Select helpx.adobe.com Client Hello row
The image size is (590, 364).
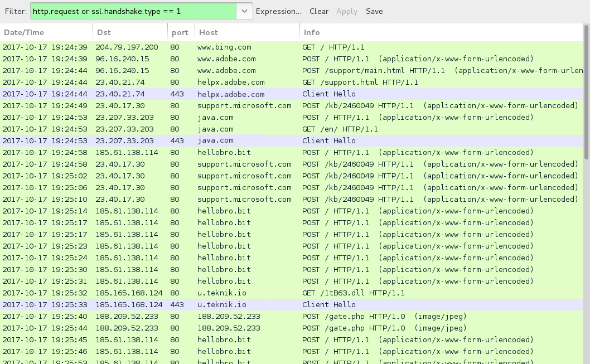click(x=291, y=94)
